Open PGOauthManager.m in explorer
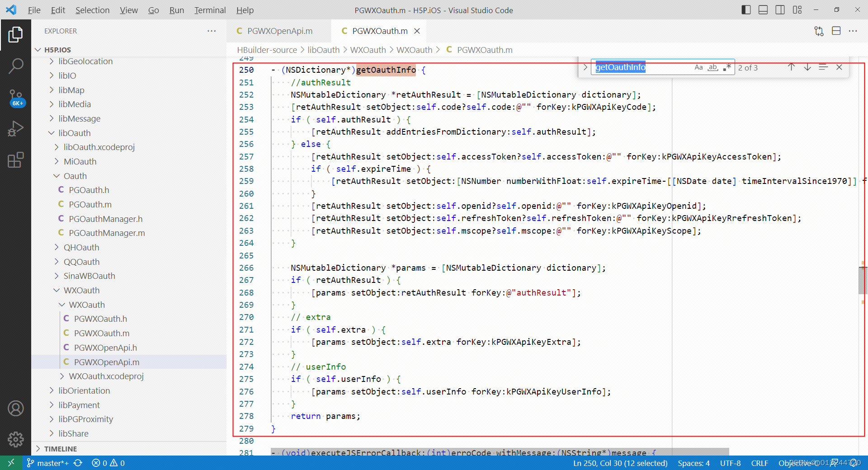Viewport: 868px width, 470px height. (107, 233)
